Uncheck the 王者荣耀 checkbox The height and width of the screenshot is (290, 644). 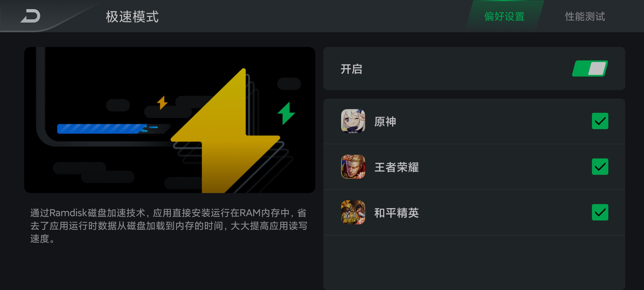point(600,167)
